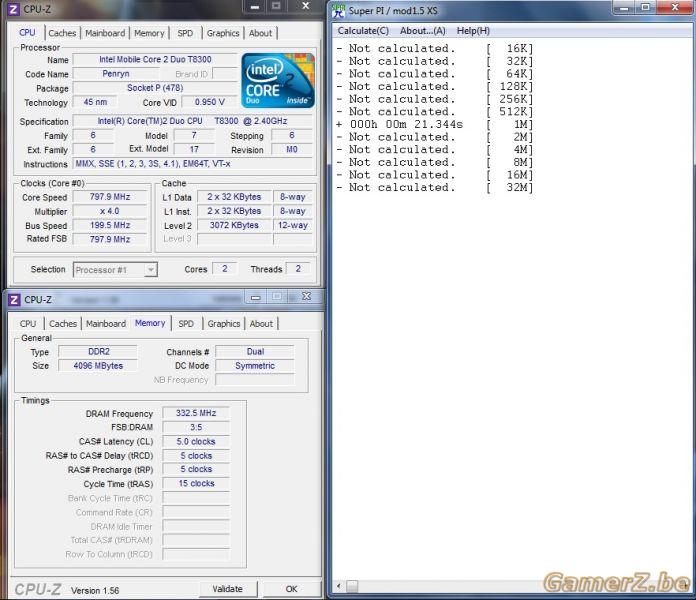Click the Validate button
The height and width of the screenshot is (600, 696).
coord(227,589)
